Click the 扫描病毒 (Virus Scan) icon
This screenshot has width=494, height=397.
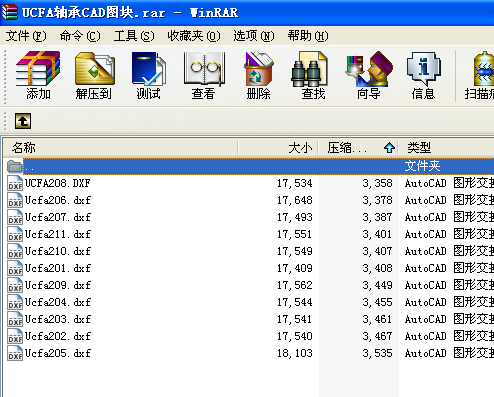[x=480, y=75]
